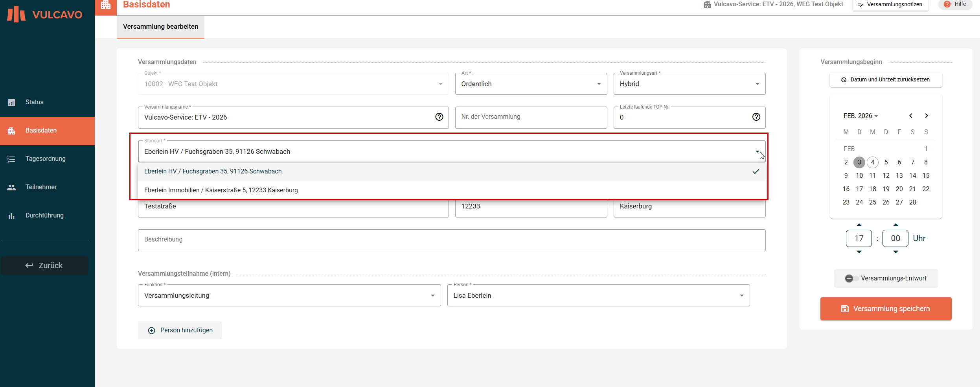The image size is (980, 387).
Task: Toggle the Versammlungs-Entwurf switch
Action: click(x=851, y=278)
